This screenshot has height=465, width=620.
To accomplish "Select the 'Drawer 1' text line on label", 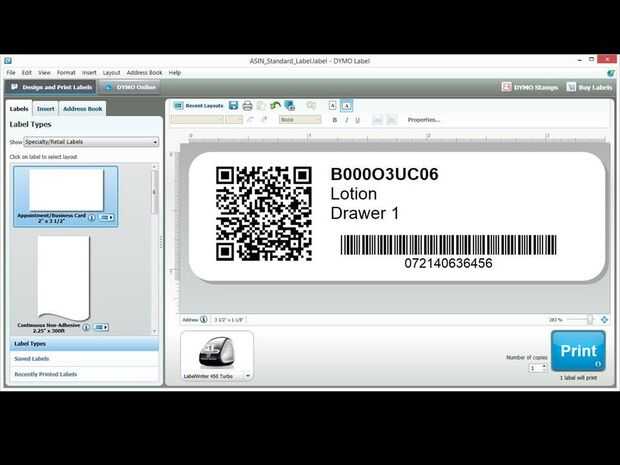I will click(x=365, y=214).
